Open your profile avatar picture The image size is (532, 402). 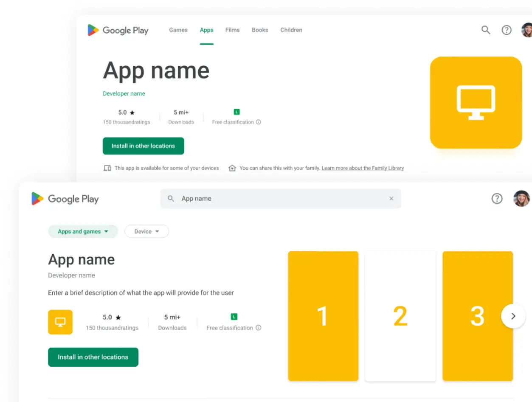click(x=526, y=30)
